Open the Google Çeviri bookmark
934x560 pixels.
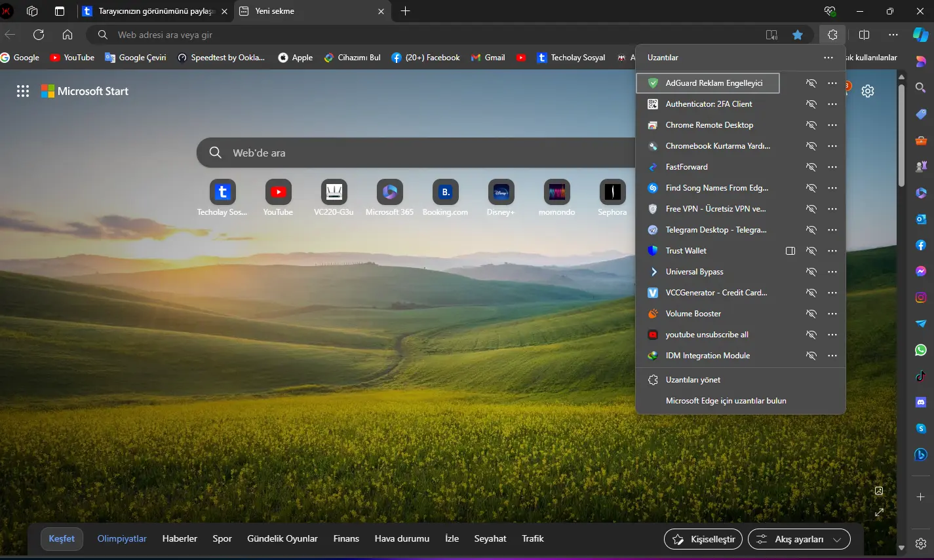coord(136,58)
